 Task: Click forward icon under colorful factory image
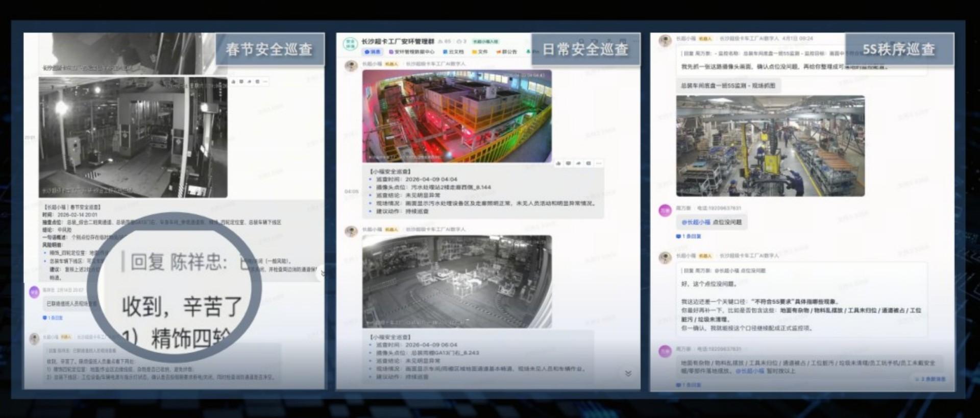coord(578,163)
